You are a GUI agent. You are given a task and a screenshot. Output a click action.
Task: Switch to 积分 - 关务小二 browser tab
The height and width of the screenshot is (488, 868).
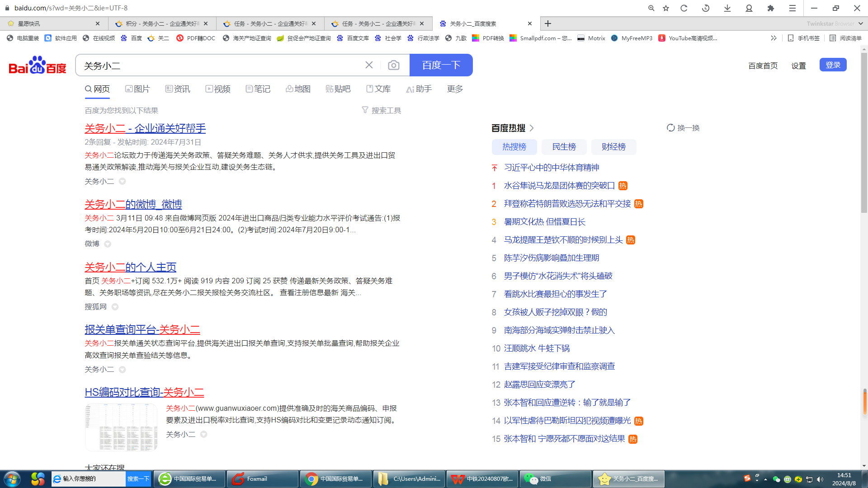[162, 23]
